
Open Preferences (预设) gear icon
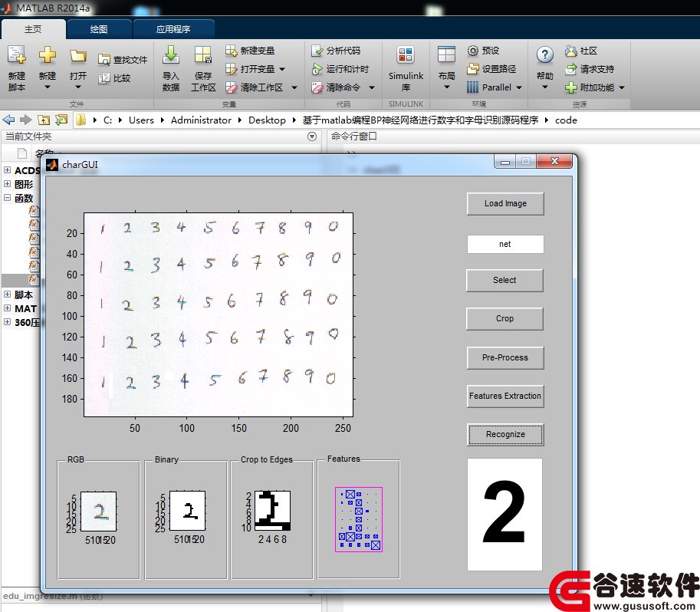tap(473, 51)
